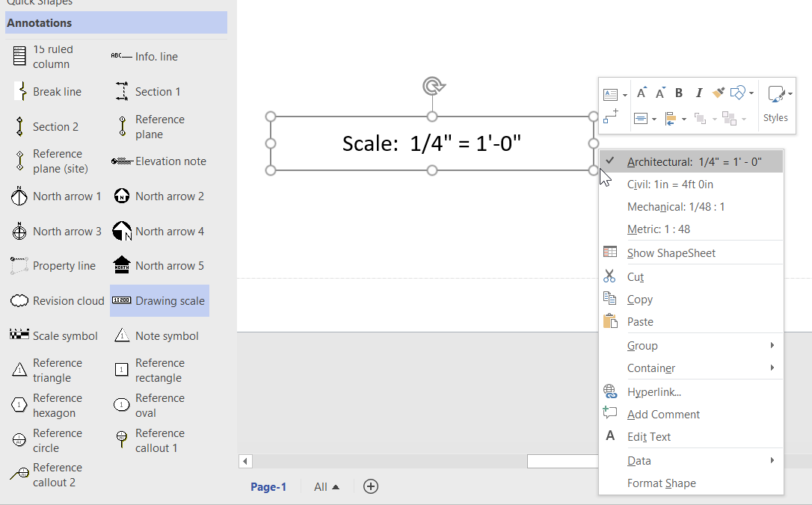Apply Format Painter from the floating toolbar
812x505 pixels.
[x=718, y=92]
